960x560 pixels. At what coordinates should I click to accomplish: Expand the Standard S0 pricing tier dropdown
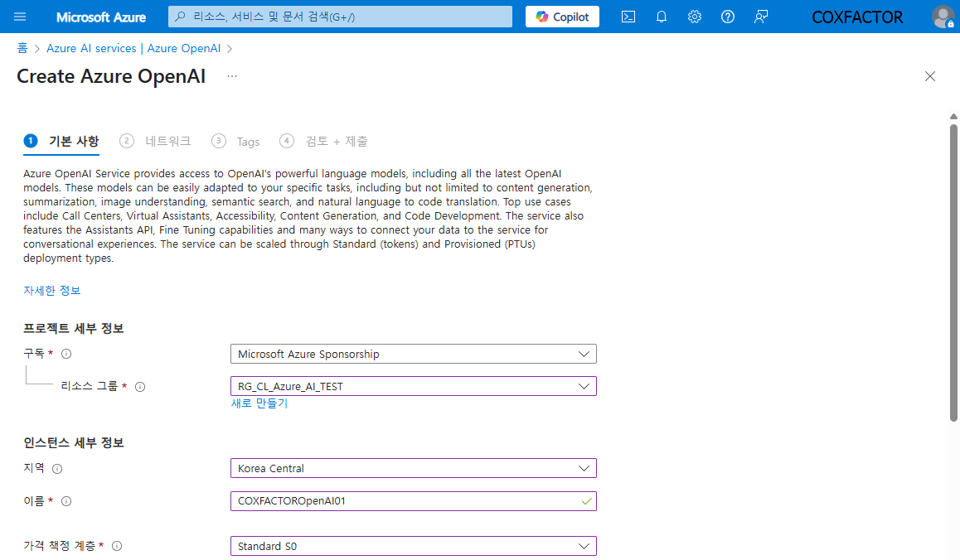pos(414,546)
